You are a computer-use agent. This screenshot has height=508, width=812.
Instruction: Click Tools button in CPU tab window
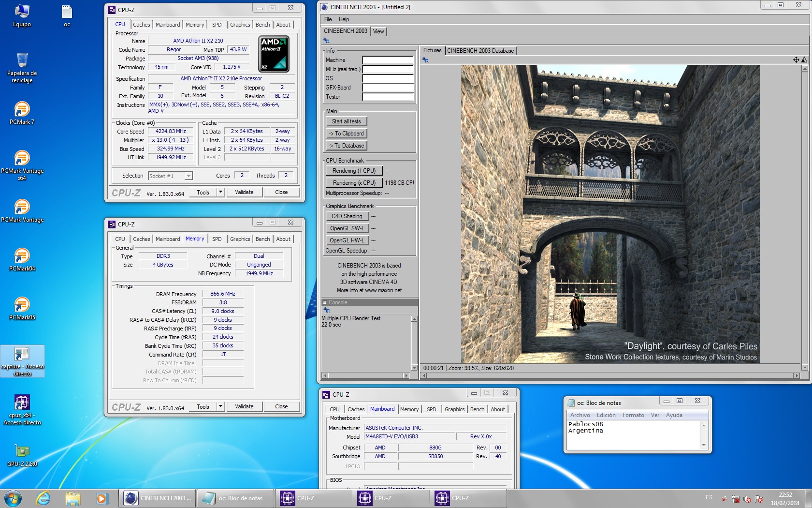[203, 192]
